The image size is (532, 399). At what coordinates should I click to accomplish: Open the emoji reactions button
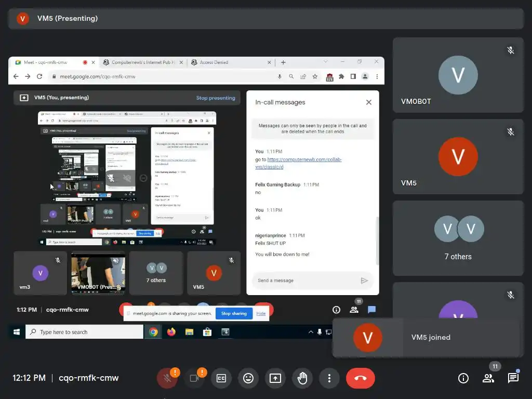click(x=248, y=378)
